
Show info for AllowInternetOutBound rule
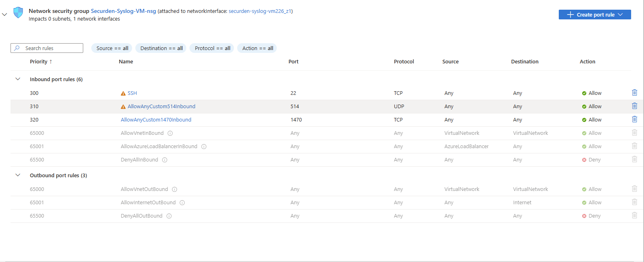[x=182, y=203]
